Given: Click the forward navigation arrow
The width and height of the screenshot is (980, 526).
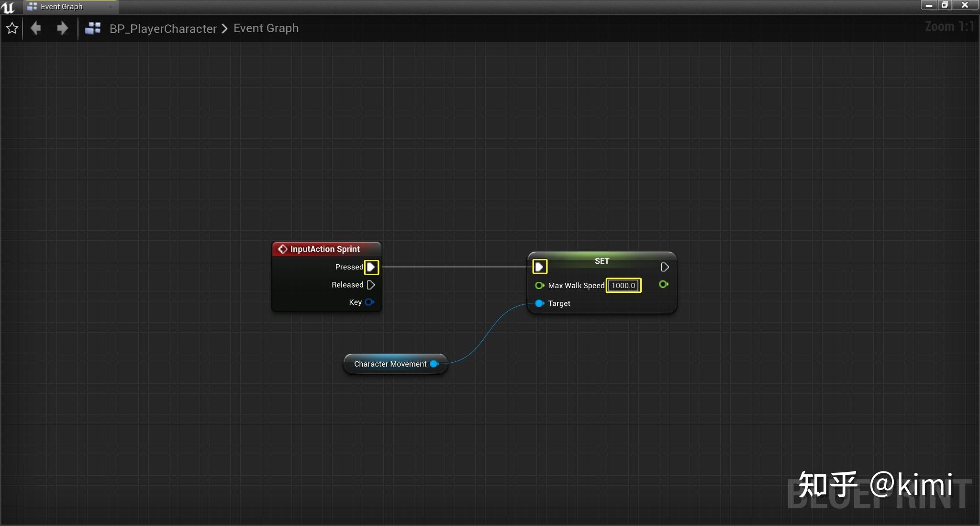Looking at the screenshot, I should 62,28.
